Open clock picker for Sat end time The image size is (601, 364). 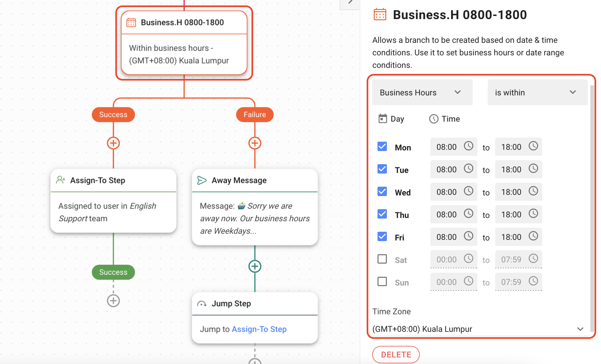click(533, 259)
